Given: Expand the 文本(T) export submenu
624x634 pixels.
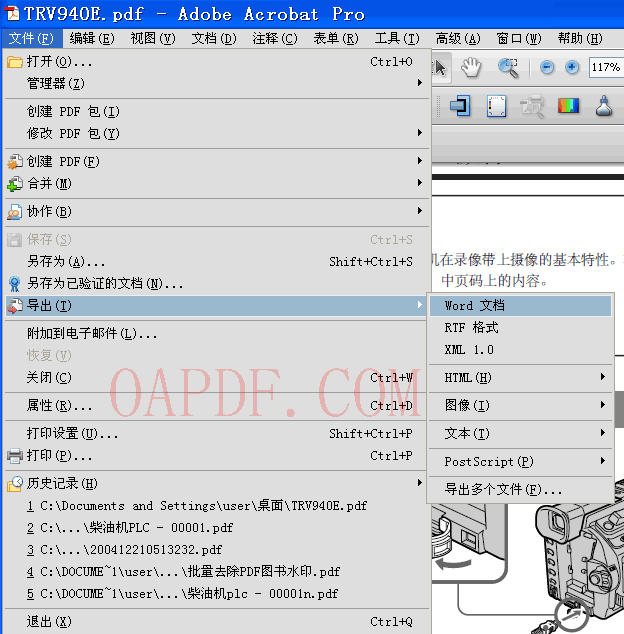Looking at the screenshot, I should 520,433.
